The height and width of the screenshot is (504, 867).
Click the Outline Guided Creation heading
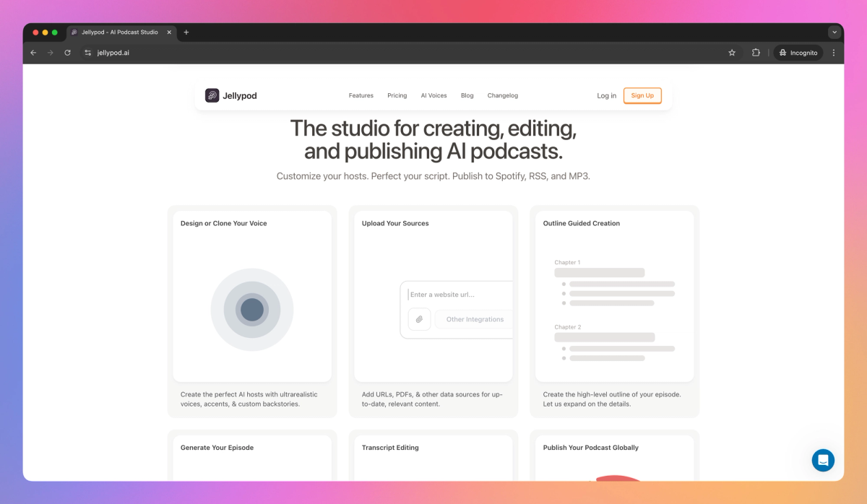(582, 224)
